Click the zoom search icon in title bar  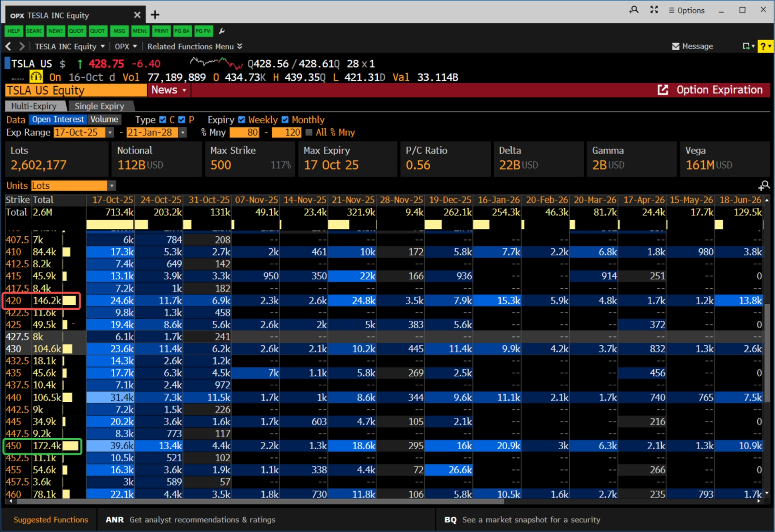(x=634, y=10)
